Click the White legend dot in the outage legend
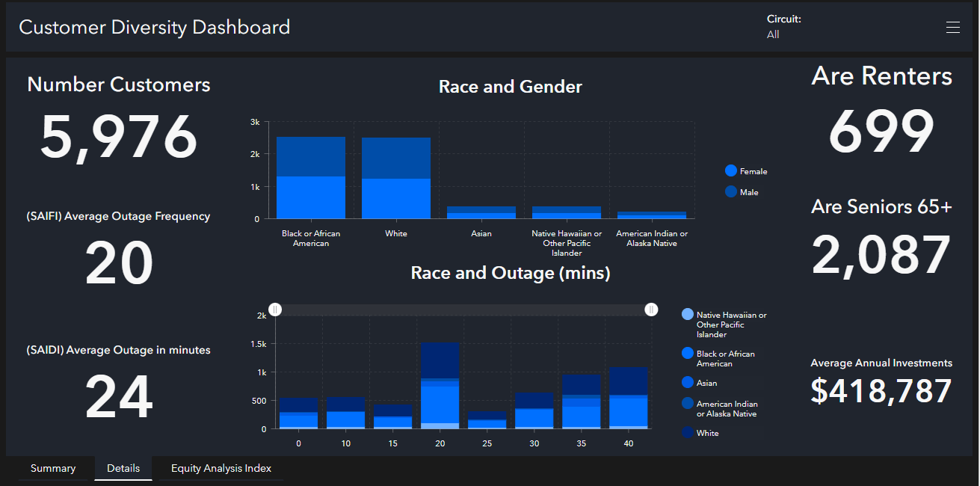This screenshot has height=486, width=980. (686, 432)
